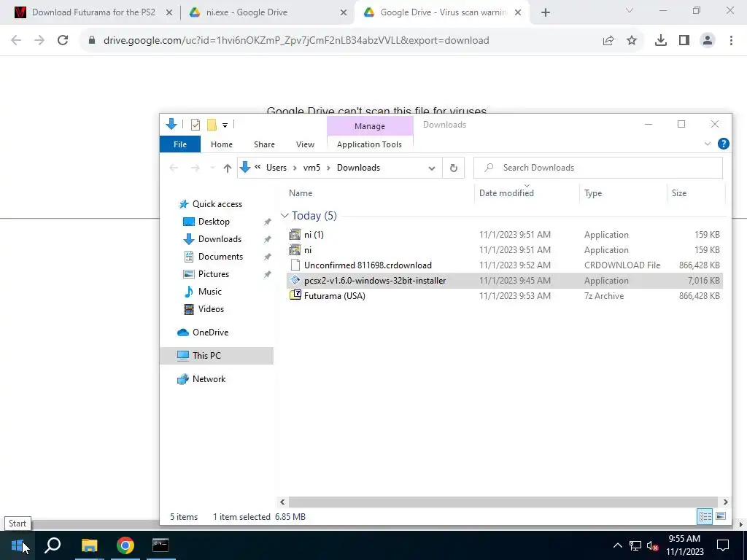The width and height of the screenshot is (747, 560).
Task: Go back in Chrome
Action: pyautogui.click(x=16, y=41)
